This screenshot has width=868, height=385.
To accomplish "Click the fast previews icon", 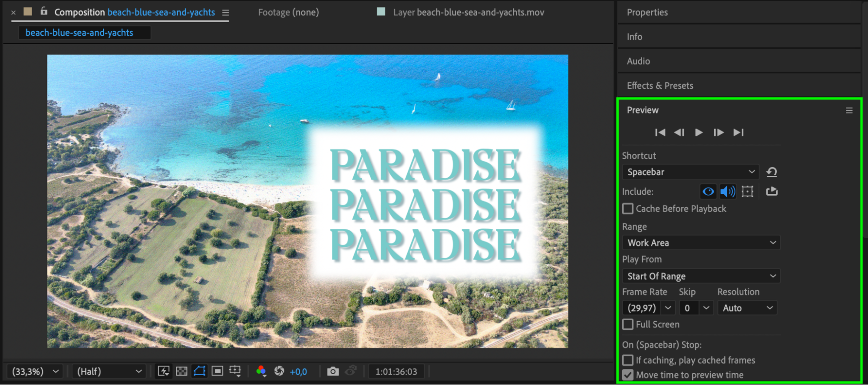I will click(163, 371).
